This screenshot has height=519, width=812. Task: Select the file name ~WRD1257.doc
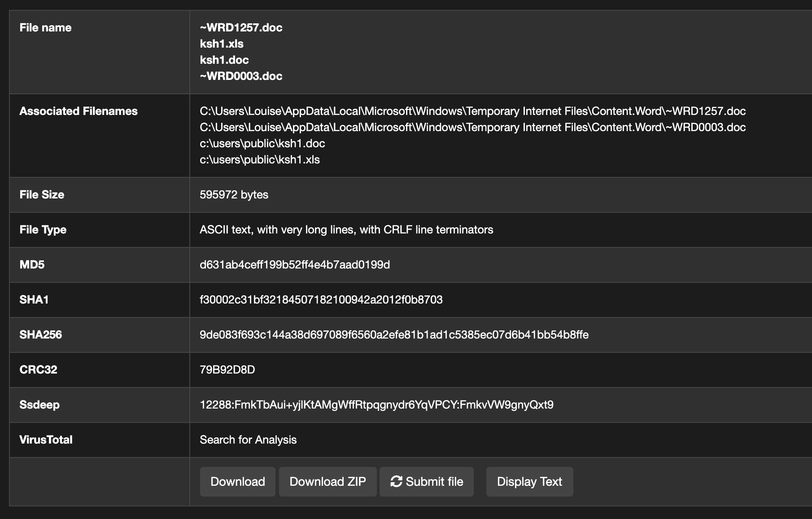click(x=241, y=27)
